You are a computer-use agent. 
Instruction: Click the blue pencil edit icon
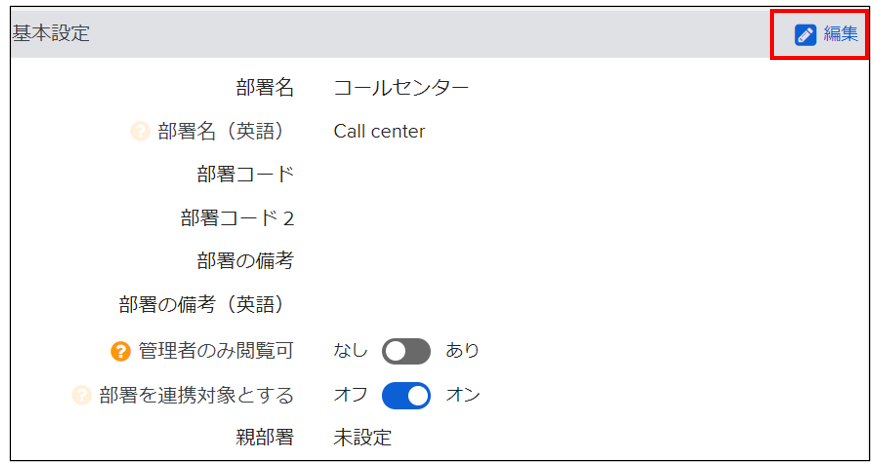tap(805, 35)
